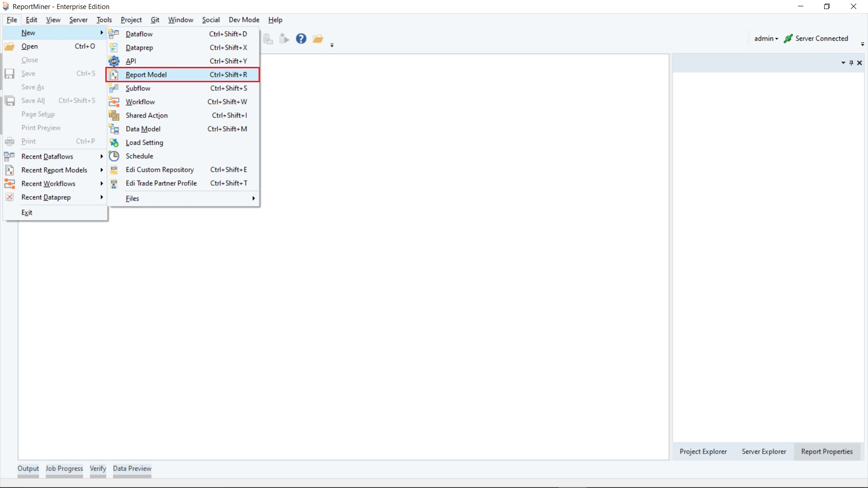Screen dimensions: 868x488
Task: Click the Dataflow icon in New submenu
Action: pos(114,34)
